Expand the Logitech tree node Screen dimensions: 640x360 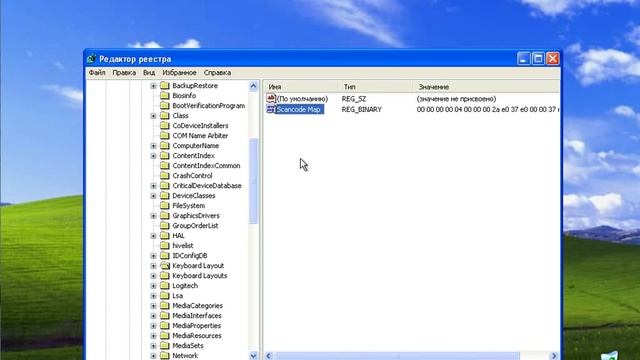point(153,286)
